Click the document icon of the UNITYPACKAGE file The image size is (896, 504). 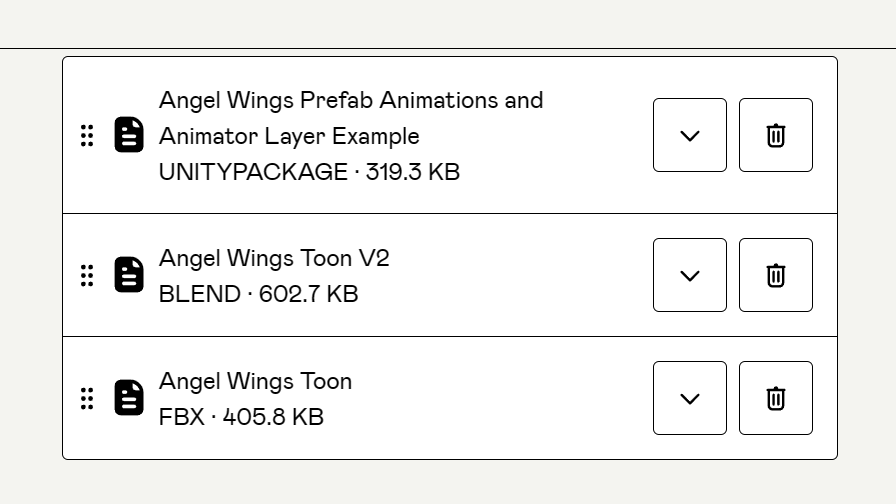pos(129,135)
